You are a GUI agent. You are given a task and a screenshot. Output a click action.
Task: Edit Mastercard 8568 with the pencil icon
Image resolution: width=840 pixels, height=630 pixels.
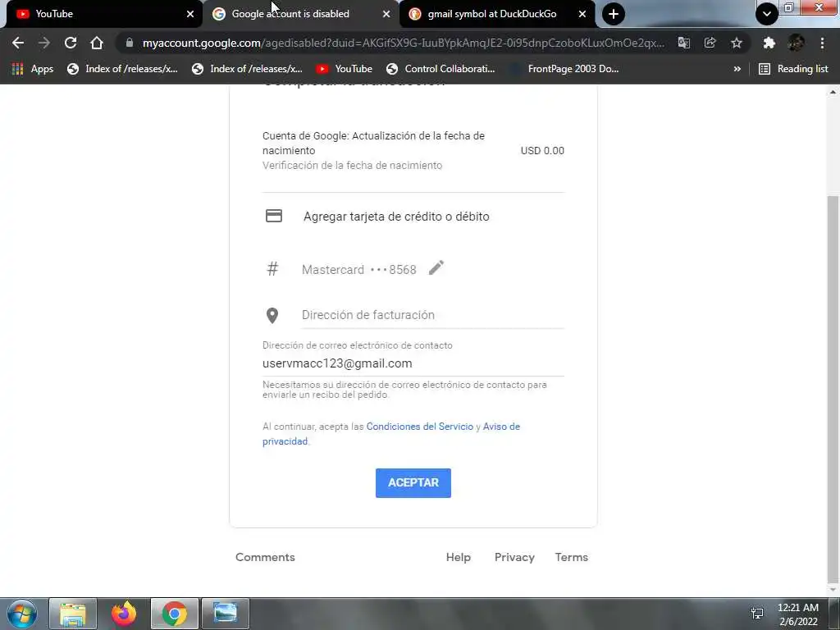pyautogui.click(x=436, y=268)
